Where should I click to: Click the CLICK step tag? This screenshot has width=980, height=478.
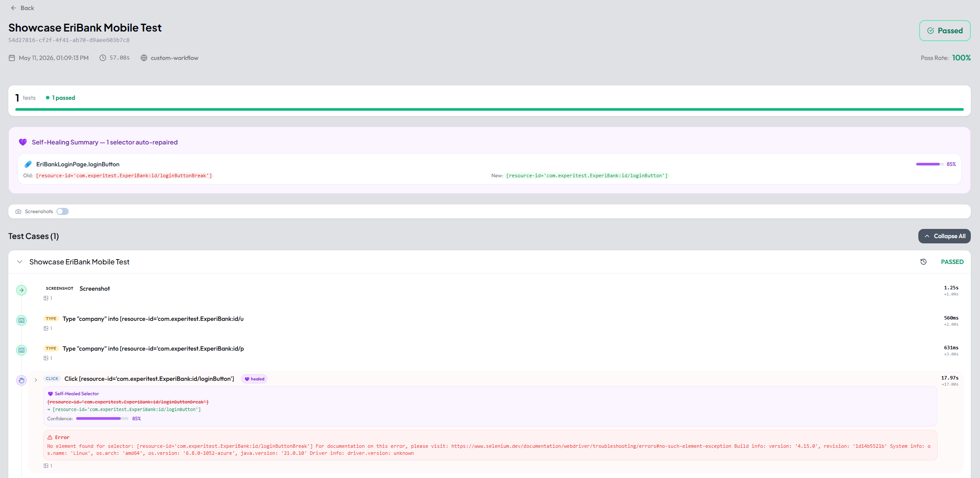coord(52,379)
